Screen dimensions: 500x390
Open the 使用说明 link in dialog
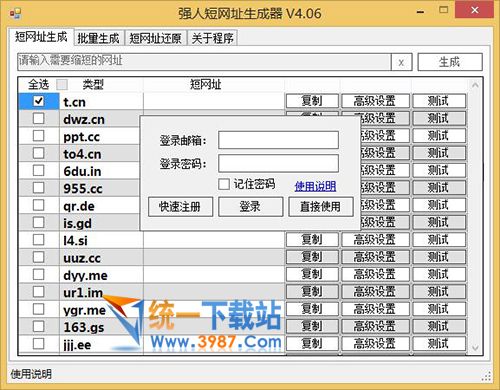(315, 186)
